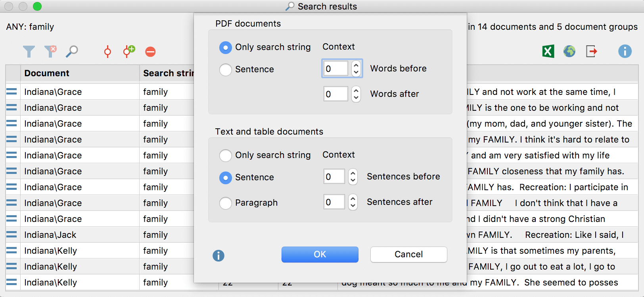Select text documents 'Sentence' radio
The height and width of the screenshot is (297, 644).
(226, 178)
